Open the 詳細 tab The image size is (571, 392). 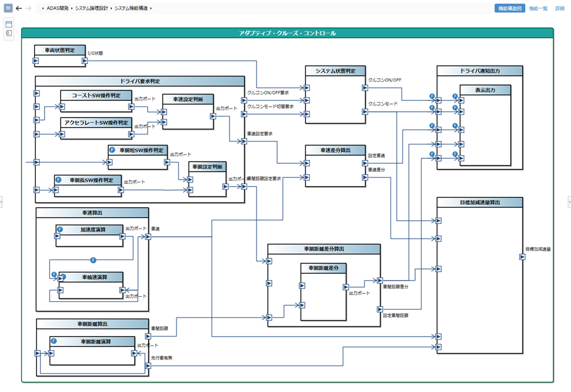click(x=560, y=9)
